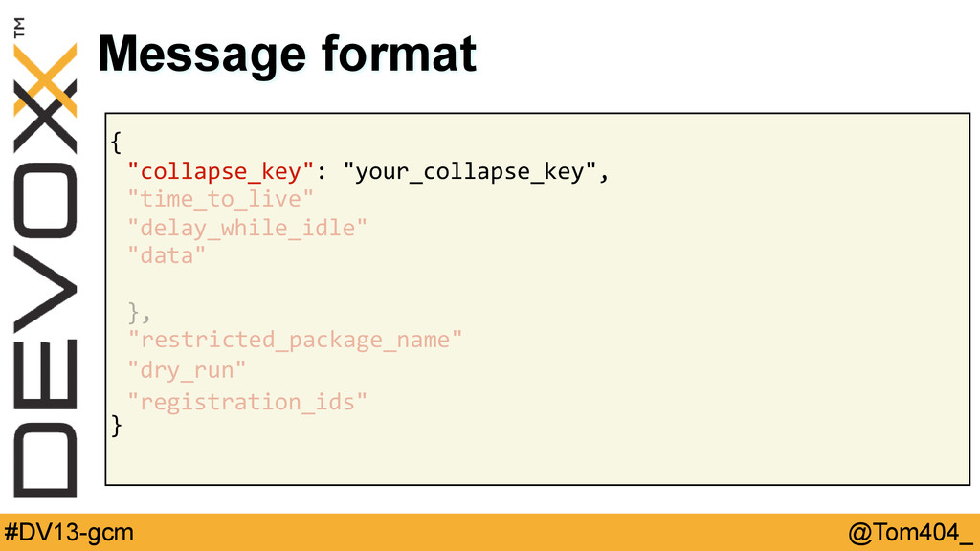
Task: Click the Message format title
Action: pos(287,55)
